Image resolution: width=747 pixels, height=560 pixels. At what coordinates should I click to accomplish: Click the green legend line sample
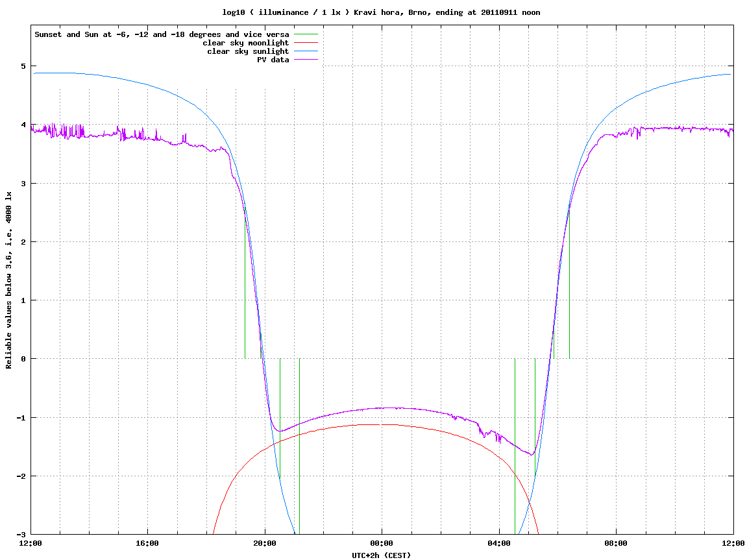coord(306,34)
